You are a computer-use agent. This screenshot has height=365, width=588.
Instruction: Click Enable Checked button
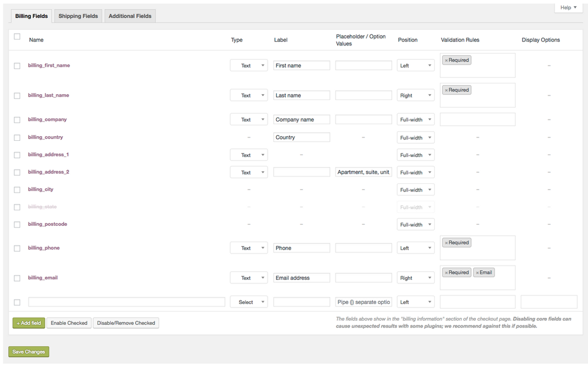(69, 323)
